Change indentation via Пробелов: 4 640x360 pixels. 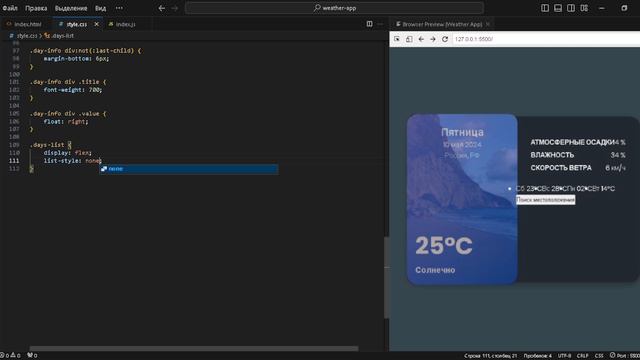[x=538, y=356]
